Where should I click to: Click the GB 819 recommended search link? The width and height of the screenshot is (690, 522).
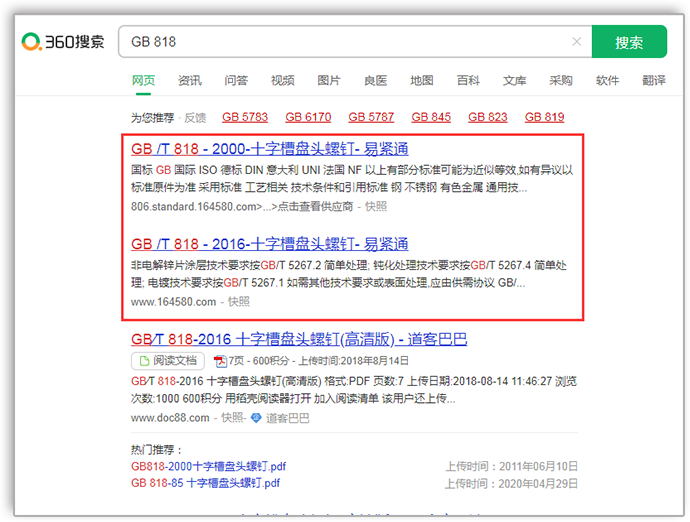tap(544, 117)
